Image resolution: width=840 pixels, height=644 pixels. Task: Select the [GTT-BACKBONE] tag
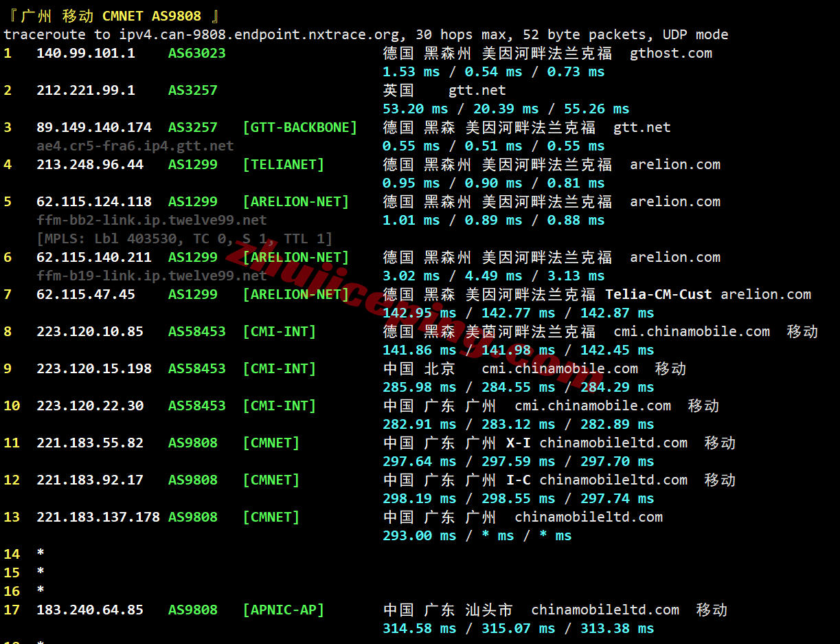coord(300,127)
